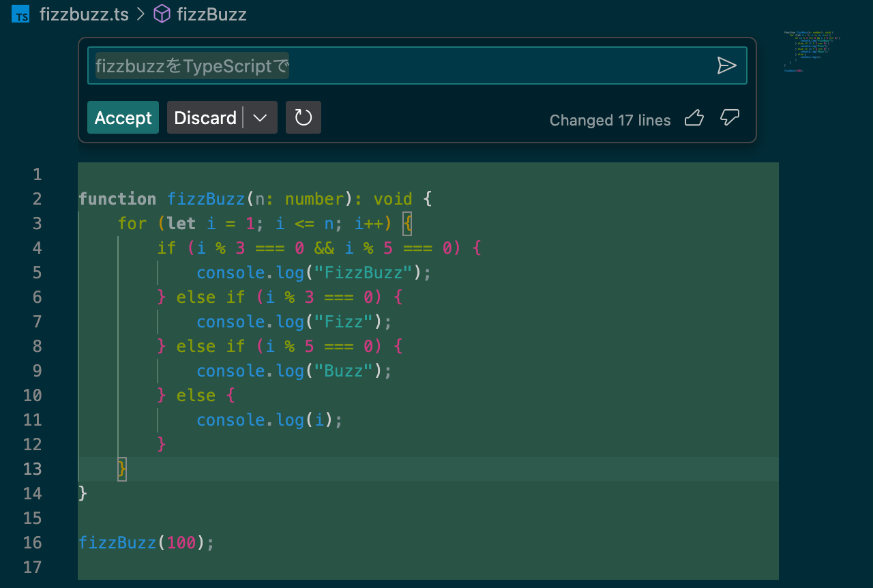Click line number 16 in gutter
The image size is (873, 588).
(x=32, y=543)
